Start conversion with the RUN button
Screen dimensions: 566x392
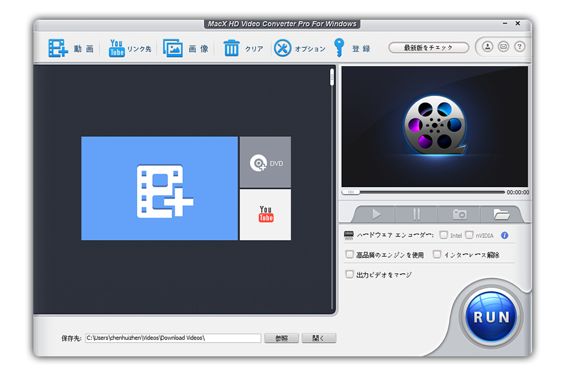tap(491, 317)
